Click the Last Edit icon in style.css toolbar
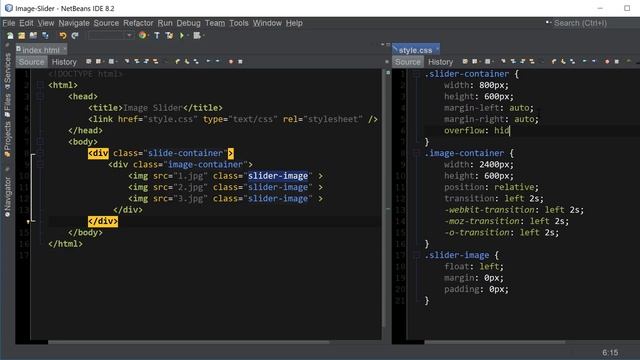The image size is (640, 360). click(465, 61)
